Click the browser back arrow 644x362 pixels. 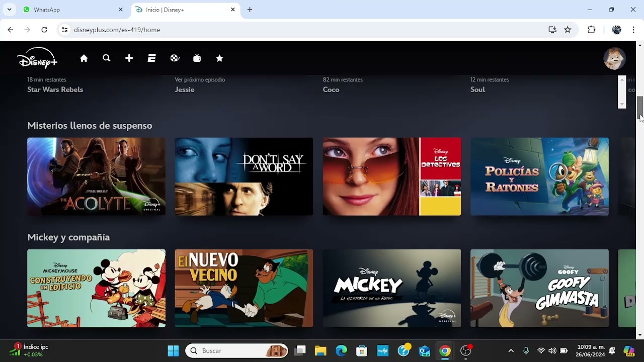(x=11, y=30)
